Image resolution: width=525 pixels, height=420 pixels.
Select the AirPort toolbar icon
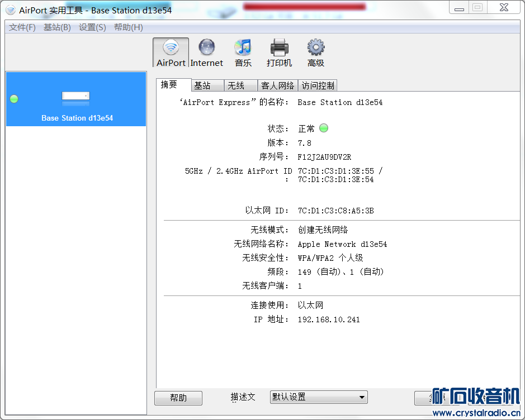[171, 51]
